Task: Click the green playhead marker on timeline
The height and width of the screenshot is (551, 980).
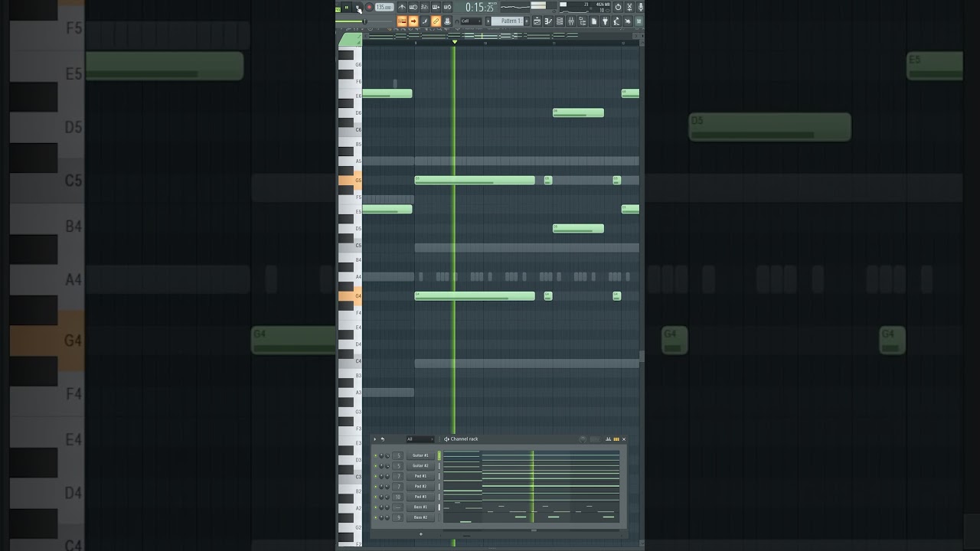Action: click(454, 41)
